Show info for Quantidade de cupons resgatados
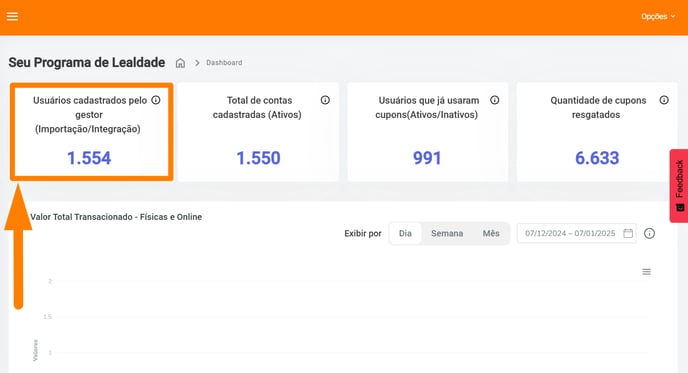688x373 pixels. [664, 100]
